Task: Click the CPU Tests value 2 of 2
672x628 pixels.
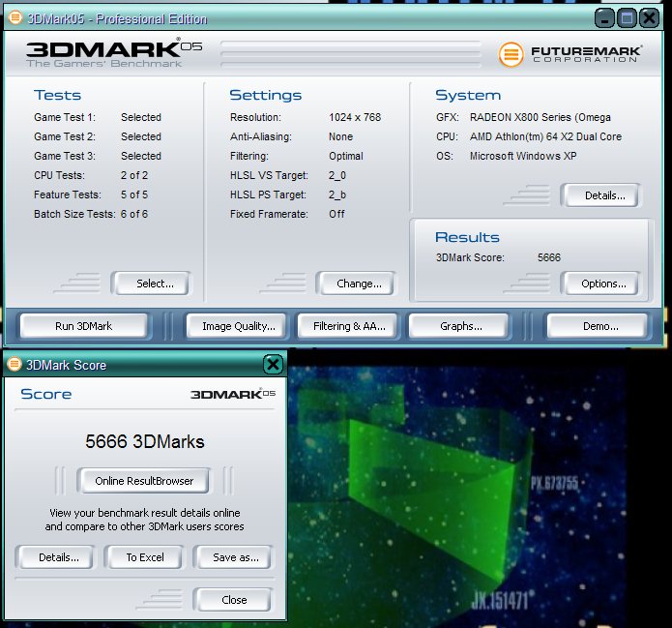Action: click(134, 175)
